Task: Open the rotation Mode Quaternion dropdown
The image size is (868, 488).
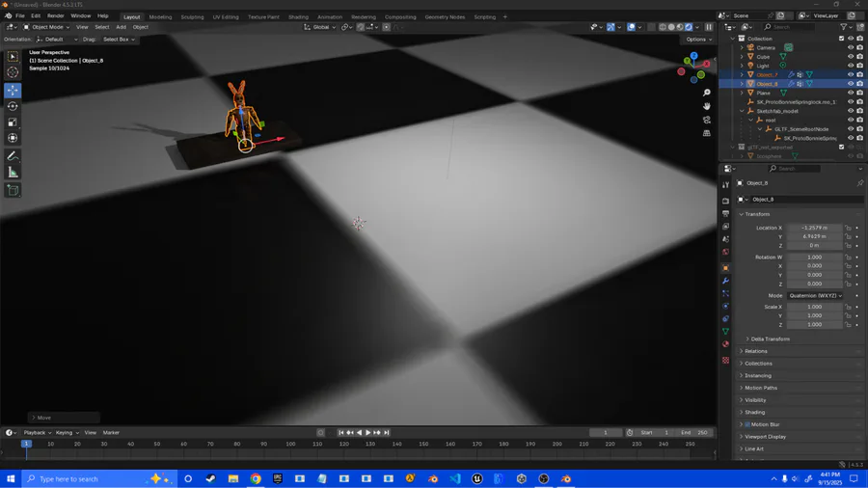Action: [x=815, y=295]
